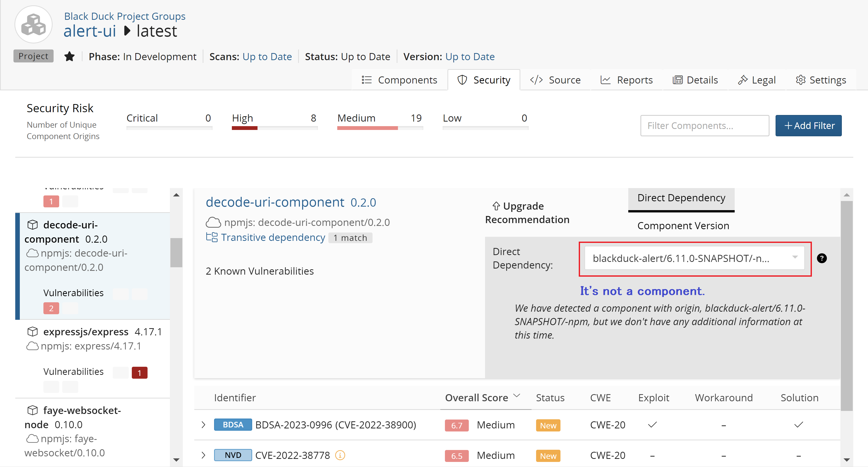Open the Settings tab

coord(821,80)
